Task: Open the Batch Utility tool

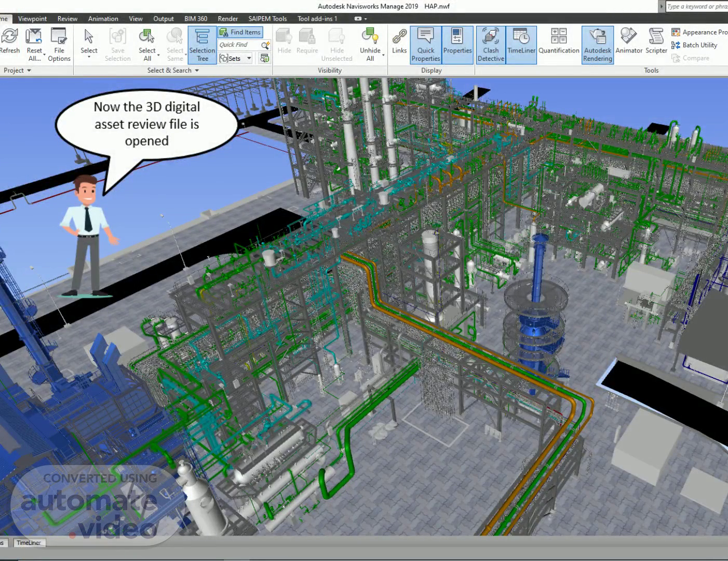Action: [695, 45]
